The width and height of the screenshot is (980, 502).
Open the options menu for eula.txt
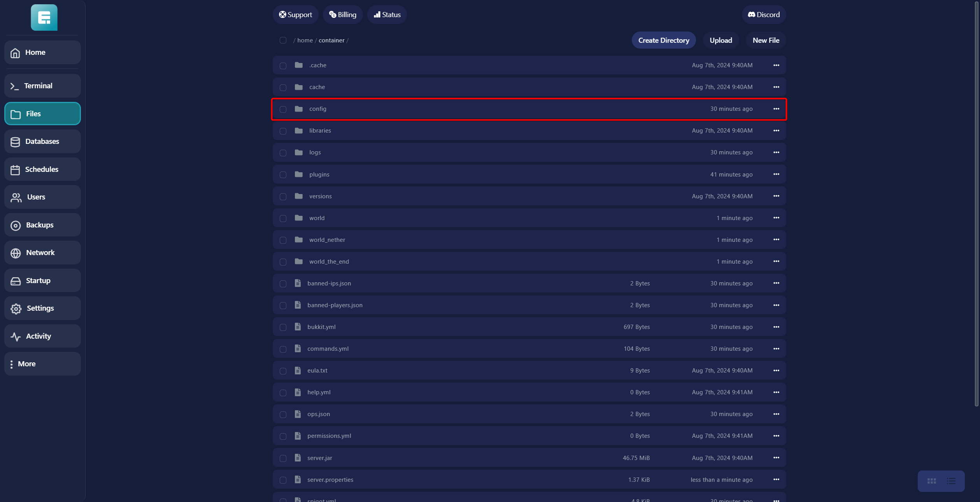click(x=776, y=371)
